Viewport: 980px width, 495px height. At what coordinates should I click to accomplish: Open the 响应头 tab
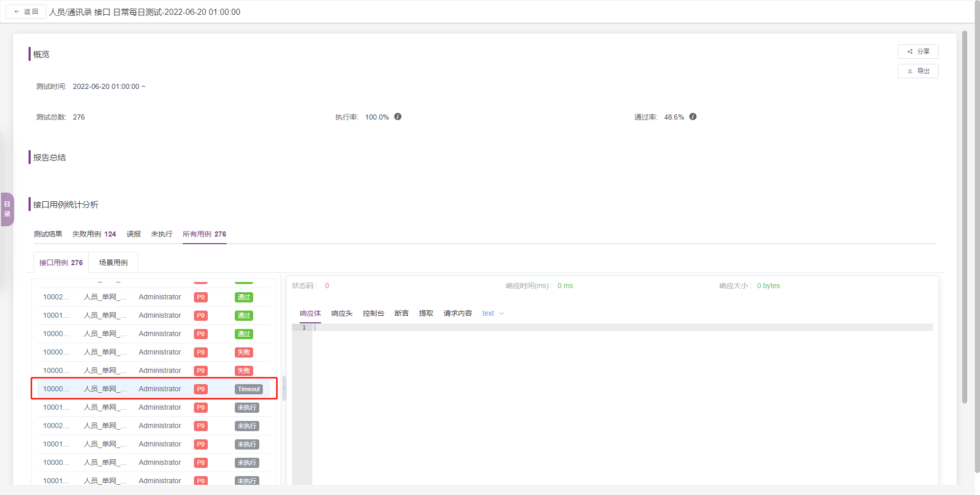tap(342, 314)
